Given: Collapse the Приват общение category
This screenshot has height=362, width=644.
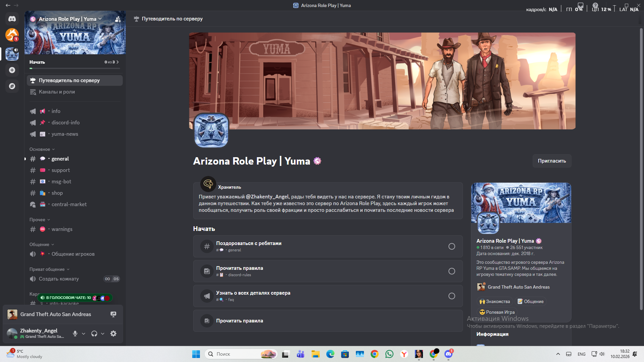Looking at the screenshot, I should point(49,269).
